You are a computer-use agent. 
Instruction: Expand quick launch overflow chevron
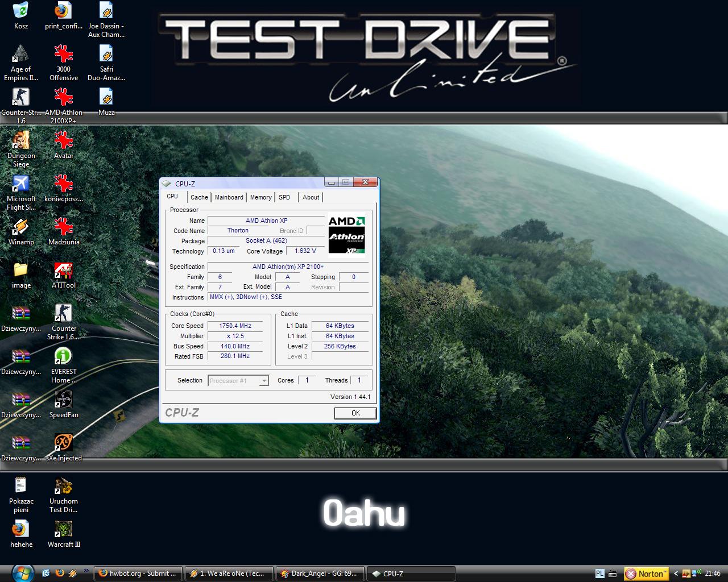tap(86, 571)
